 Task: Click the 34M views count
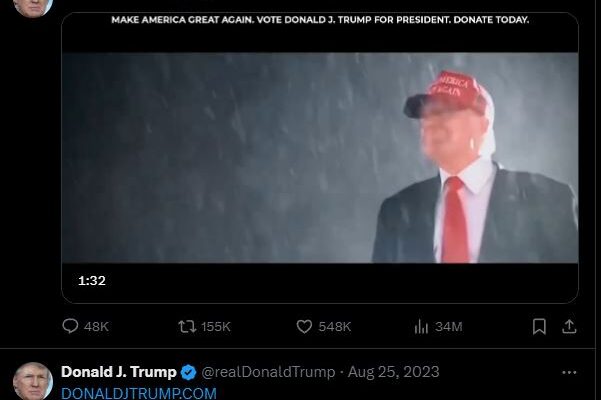pyautogui.click(x=448, y=327)
